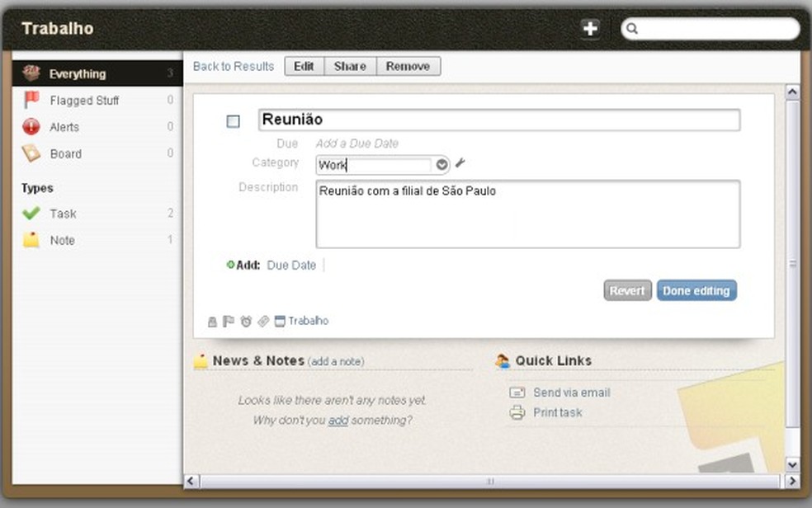Screen dimensions: 812x508
Task: Click the Revert button
Action: coord(627,291)
